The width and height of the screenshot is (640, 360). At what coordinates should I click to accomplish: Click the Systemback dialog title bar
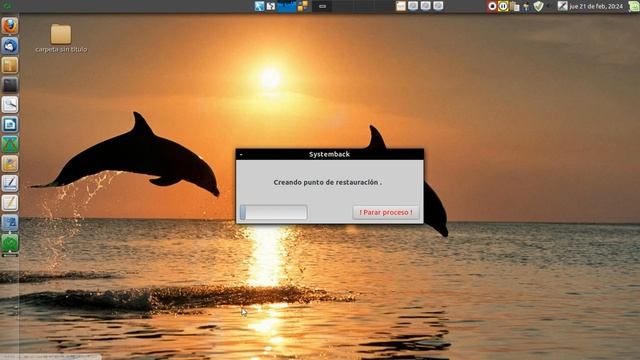[330, 154]
